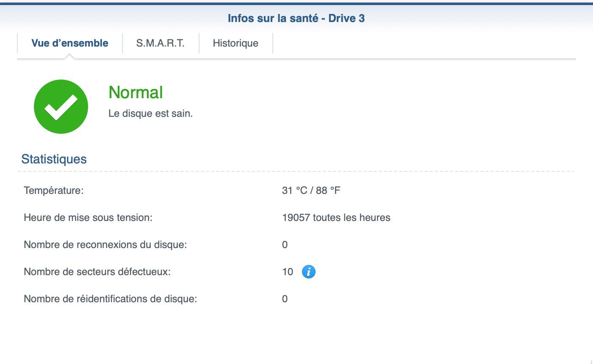Click the green Normal status heading
593x364 pixels.
(x=136, y=93)
